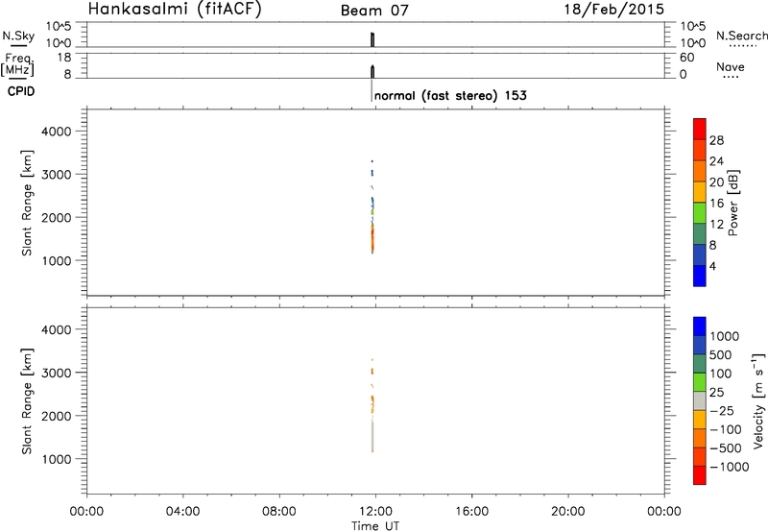Select the 'Time UT' axis title
This screenshot has width=768, height=532.
(375, 526)
